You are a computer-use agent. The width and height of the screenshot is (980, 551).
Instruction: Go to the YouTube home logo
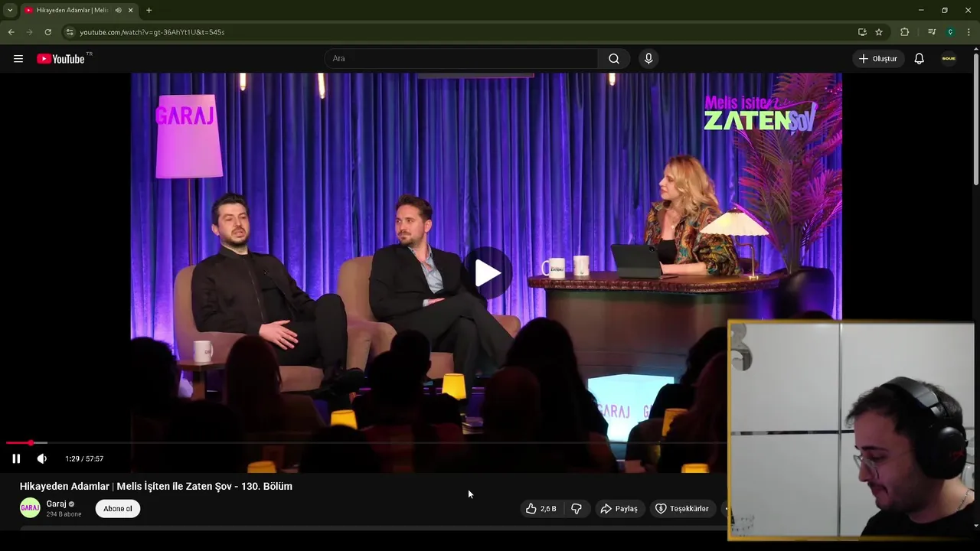[x=60, y=59]
